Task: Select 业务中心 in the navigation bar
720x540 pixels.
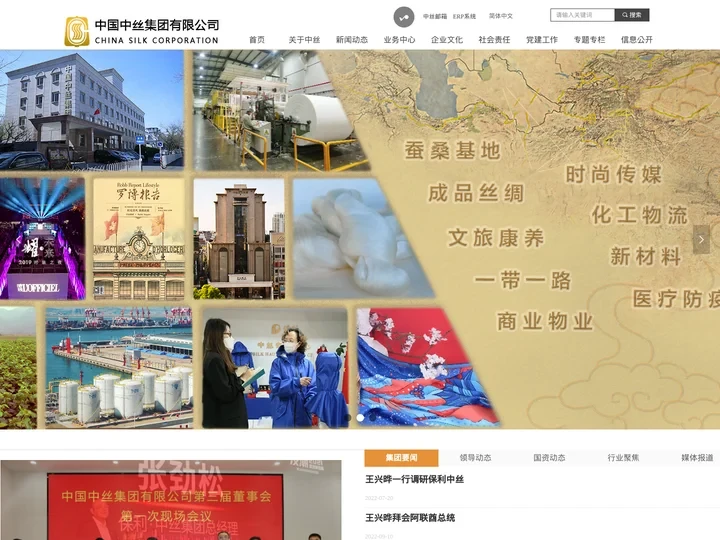Action: coord(399,40)
